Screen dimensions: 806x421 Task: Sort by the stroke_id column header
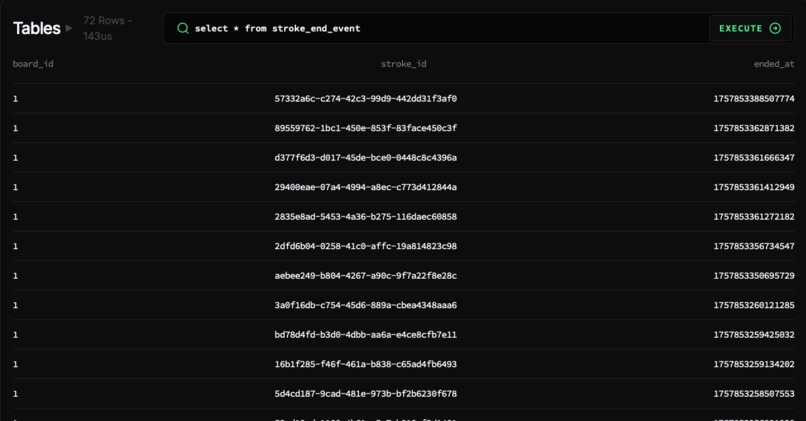click(404, 64)
